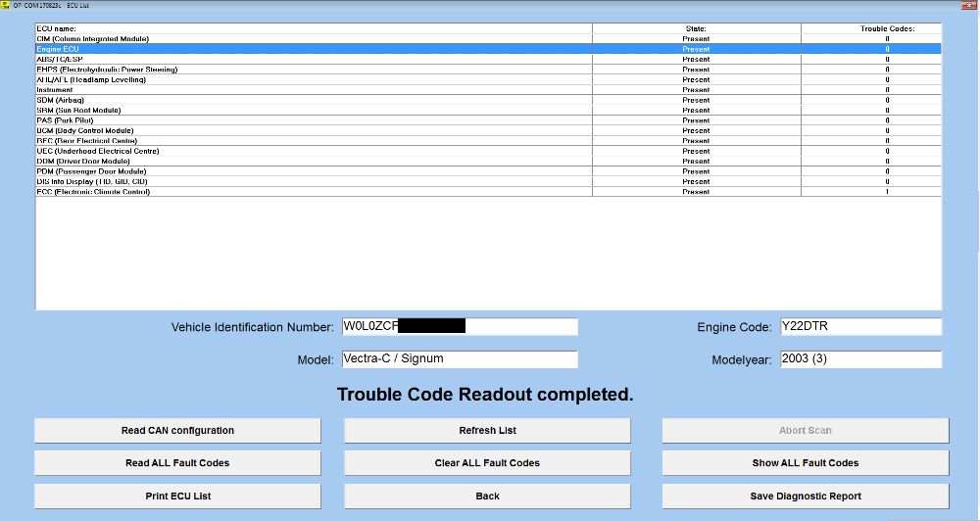Select ECC (Electronic Climate Control) row
980x521 pixels.
(488, 192)
